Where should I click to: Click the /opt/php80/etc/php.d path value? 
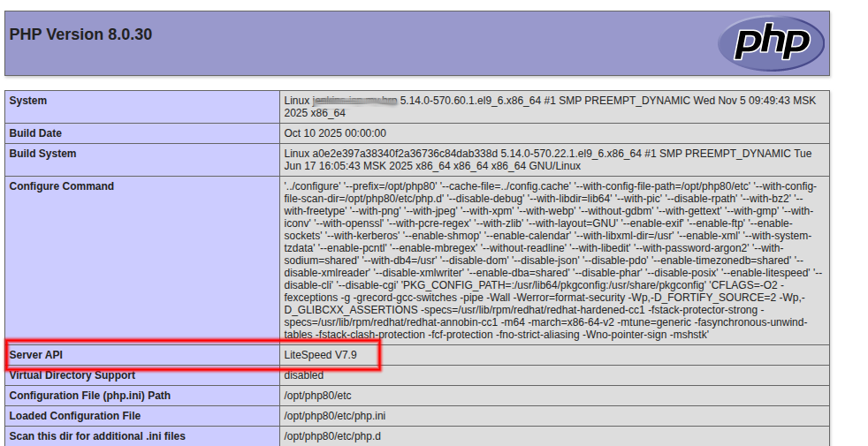pyautogui.click(x=332, y=436)
